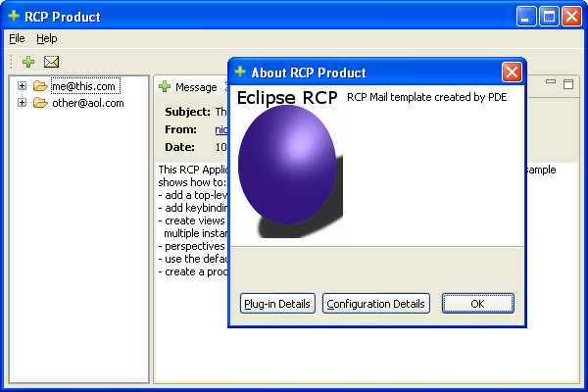Close the RCP Product main window
This screenshot has width=588, height=392.
tap(571, 17)
